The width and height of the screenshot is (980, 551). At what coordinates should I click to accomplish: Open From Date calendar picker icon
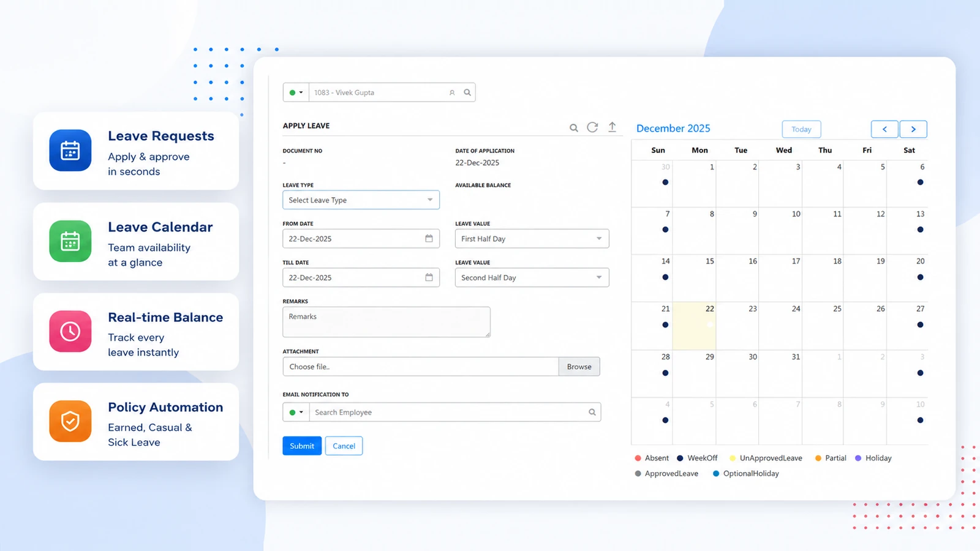tap(429, 238)
